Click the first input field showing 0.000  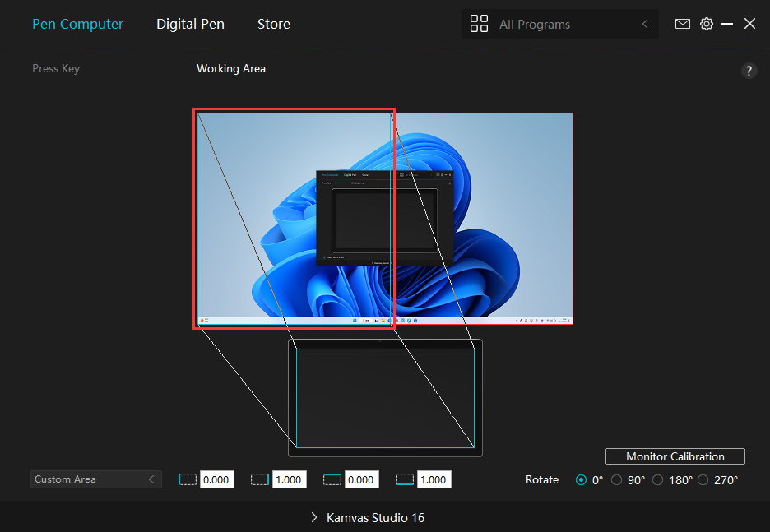216,479
